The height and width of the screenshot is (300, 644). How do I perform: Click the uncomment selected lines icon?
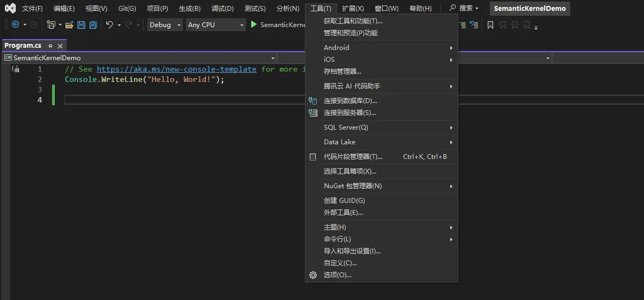[x=474, y=25]
